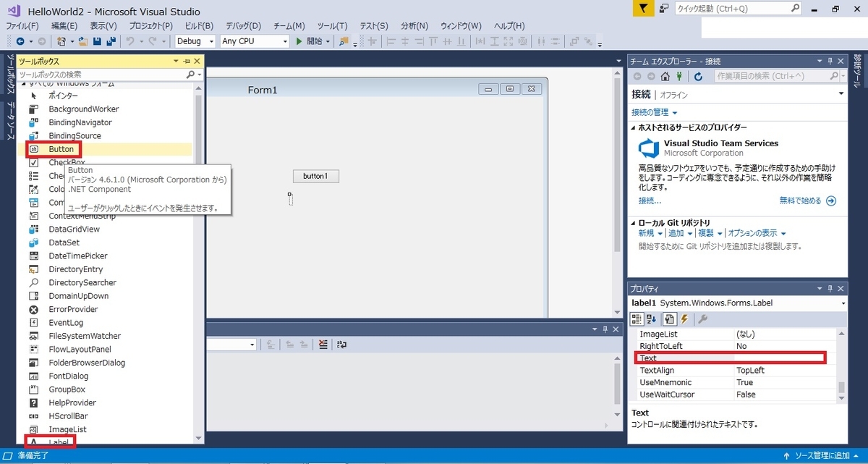Open the ヘルプ(H) menu
This screenshot has width=868, height=464.
pyautogui.click(x=509, y=25)
